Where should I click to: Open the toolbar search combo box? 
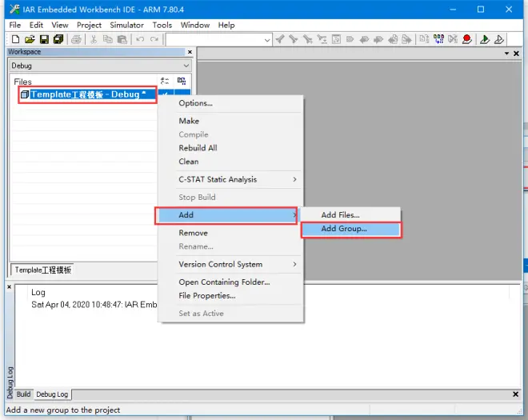click(218, 40)
